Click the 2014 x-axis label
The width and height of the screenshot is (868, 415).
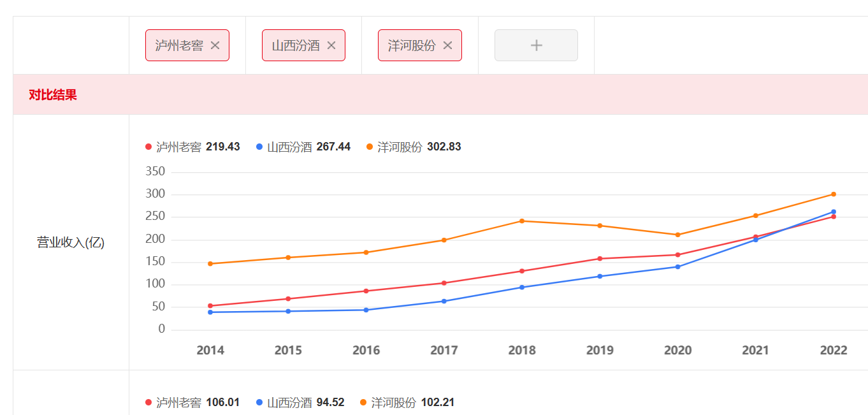click(210, 350)
